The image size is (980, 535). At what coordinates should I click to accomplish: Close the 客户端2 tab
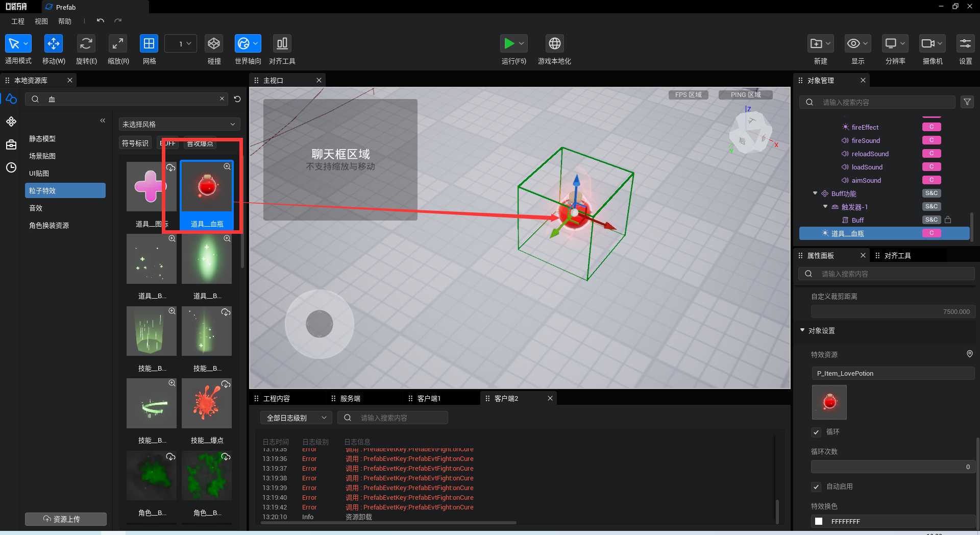point(550,398)
